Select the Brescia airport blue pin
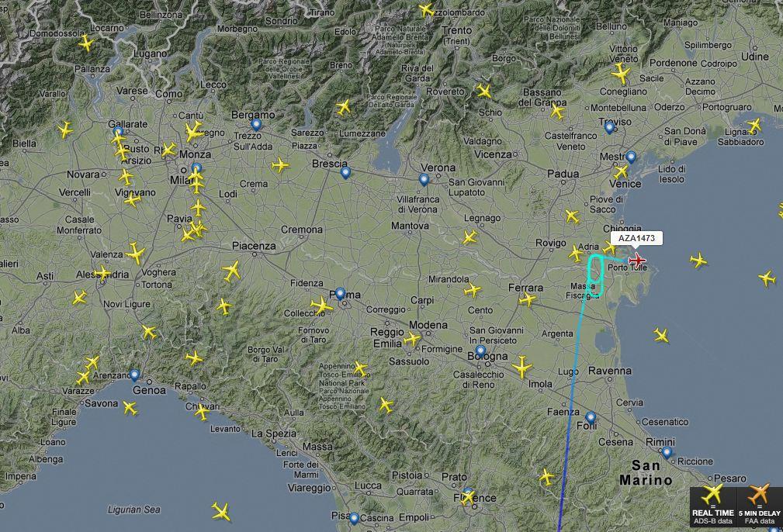 click(x=345, y=173)
